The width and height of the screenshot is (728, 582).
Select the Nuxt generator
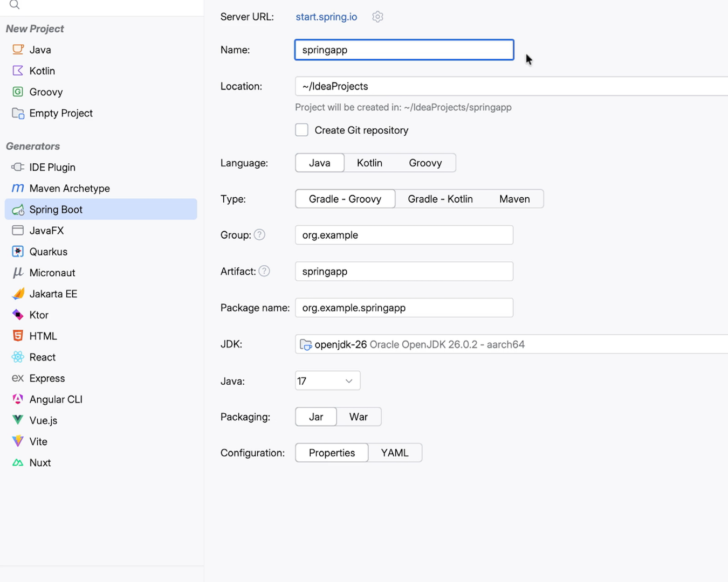[101, 462]
